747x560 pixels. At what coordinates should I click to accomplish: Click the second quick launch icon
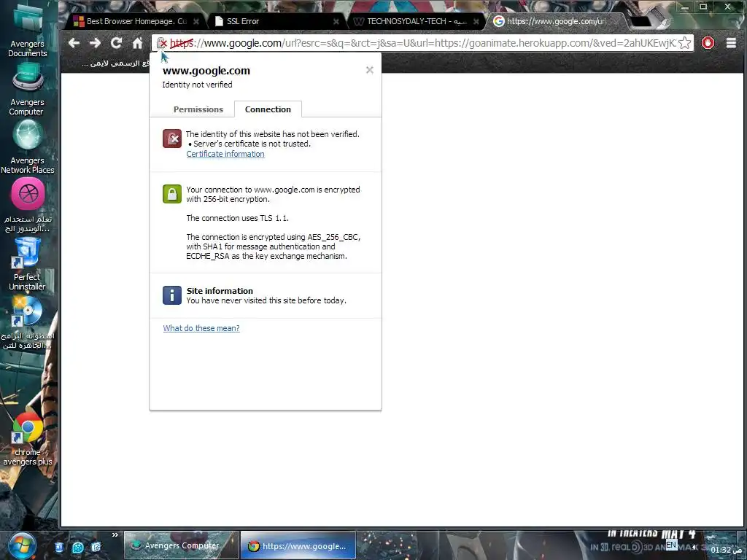(x=77, y=547)
